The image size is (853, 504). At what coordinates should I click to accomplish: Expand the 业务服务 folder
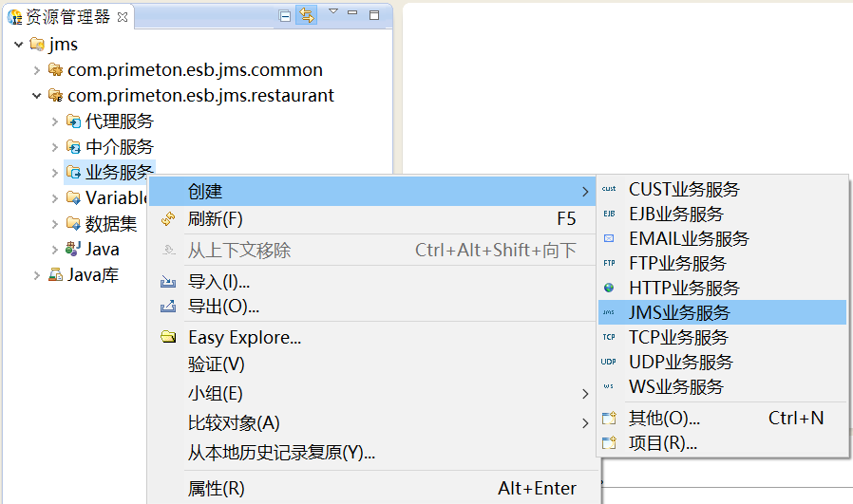tap(54, 173)
